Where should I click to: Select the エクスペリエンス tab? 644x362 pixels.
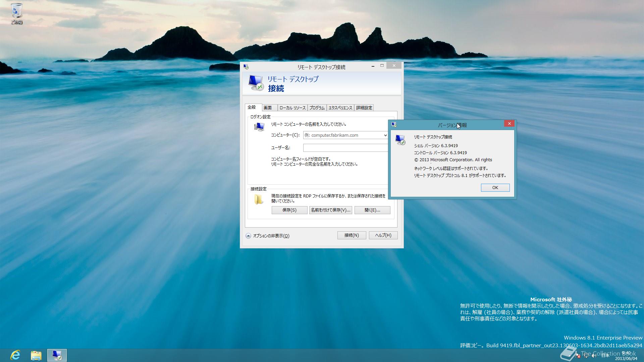tap(340, 108)
